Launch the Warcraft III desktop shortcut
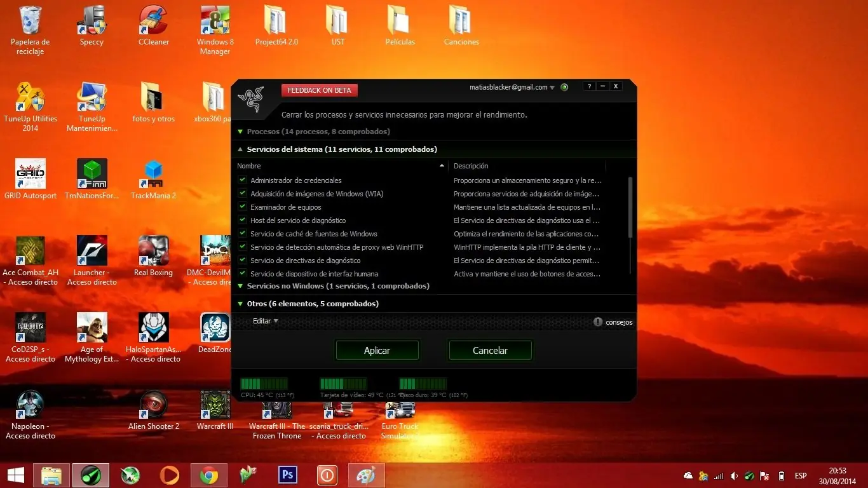 tap(215, 410)
